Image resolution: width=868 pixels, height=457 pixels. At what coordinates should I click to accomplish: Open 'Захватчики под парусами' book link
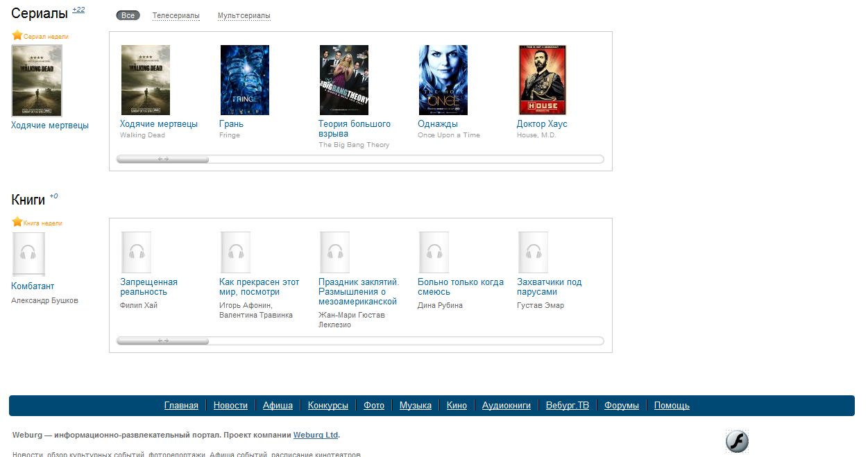pyautogui.click(x=550, y=287)
